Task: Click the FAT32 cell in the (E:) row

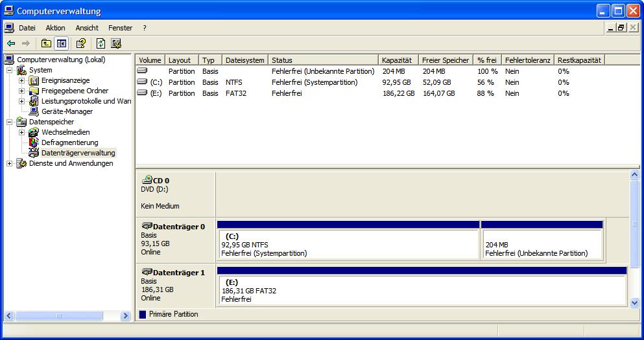Action: tap(236, 93)
